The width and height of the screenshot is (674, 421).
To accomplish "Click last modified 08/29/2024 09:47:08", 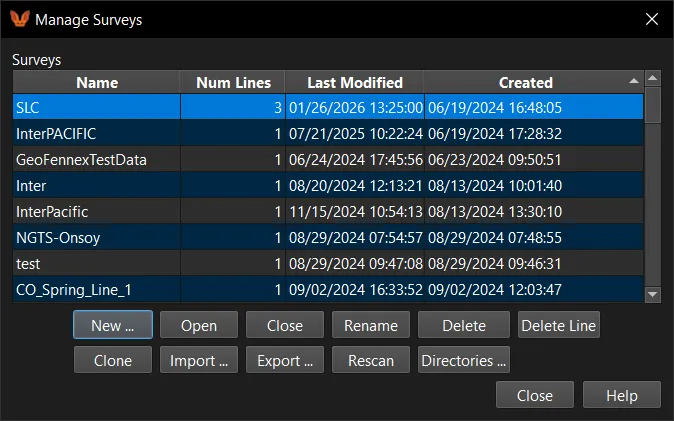I will (355, 264).
